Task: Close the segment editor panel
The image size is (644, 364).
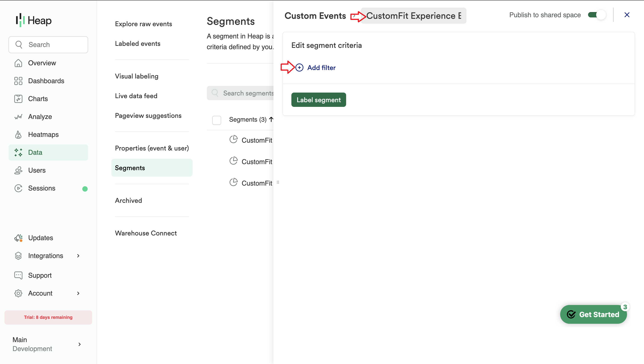Action: point(627,15)
